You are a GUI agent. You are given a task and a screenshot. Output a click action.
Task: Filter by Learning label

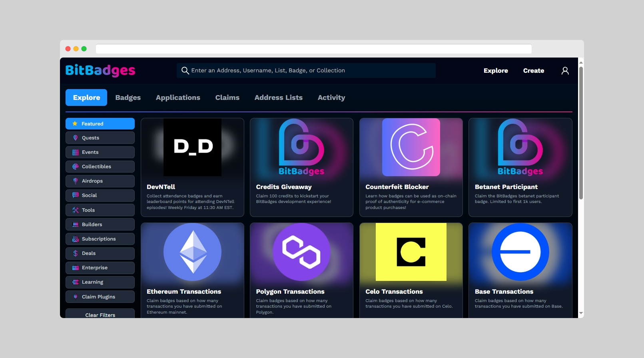point(92,282)
